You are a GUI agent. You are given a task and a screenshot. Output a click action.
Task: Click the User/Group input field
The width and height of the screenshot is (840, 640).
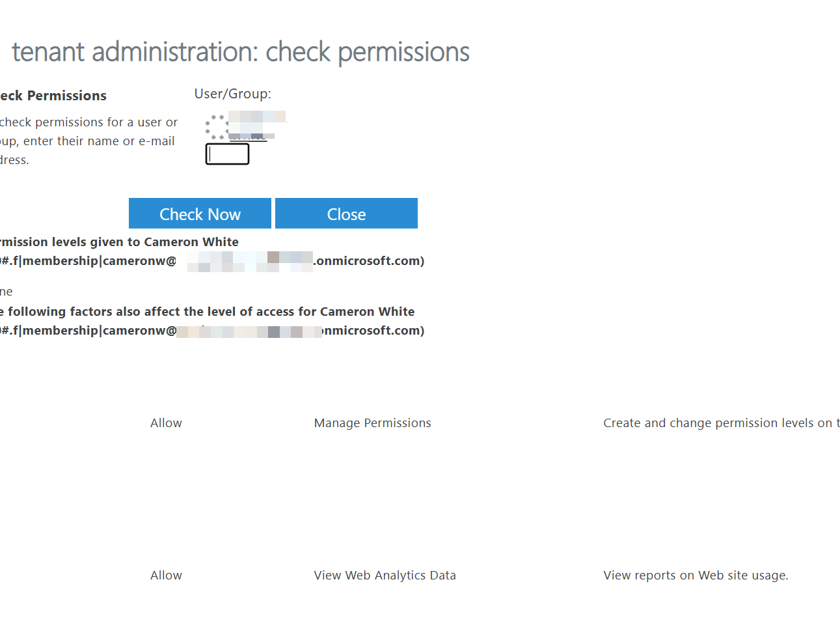pyautogui.click(x=227, y=154)
